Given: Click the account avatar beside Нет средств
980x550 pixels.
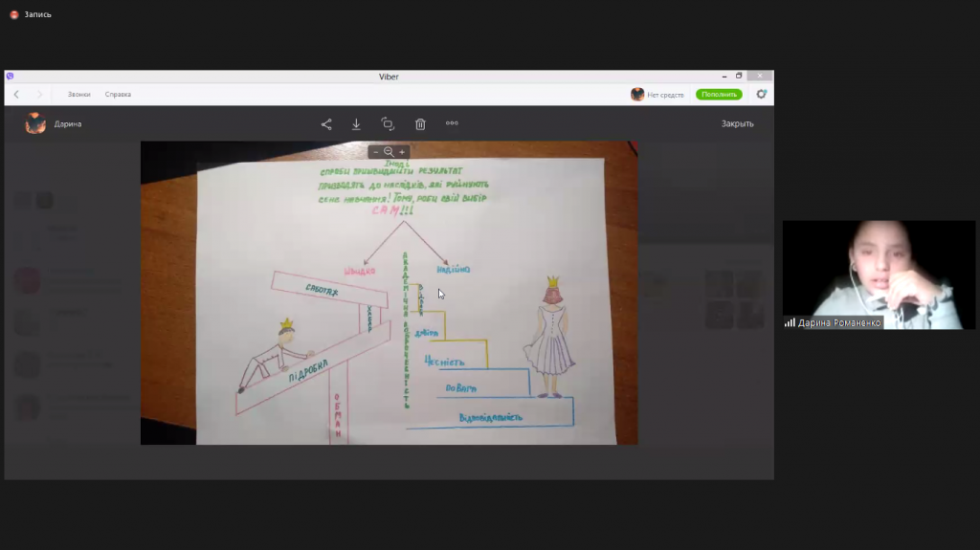Looking at the screenshot, I should 637,95.
